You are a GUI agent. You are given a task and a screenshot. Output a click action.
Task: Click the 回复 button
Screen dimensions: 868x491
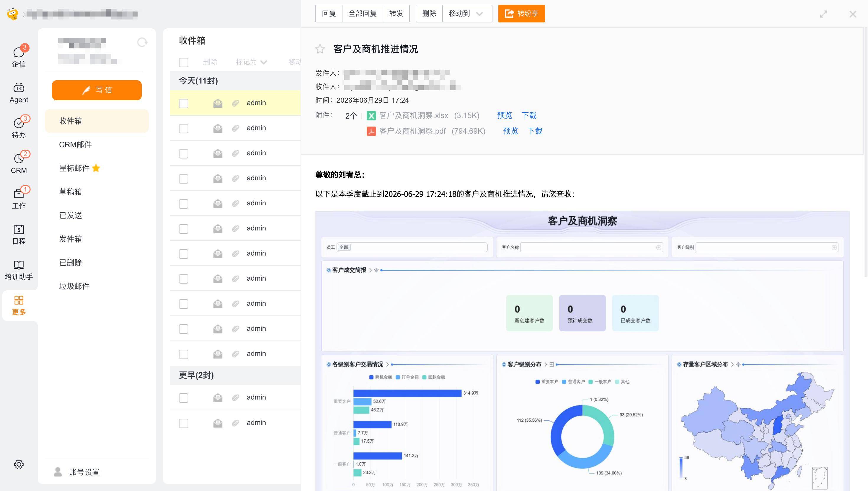[x=329, y=14]
